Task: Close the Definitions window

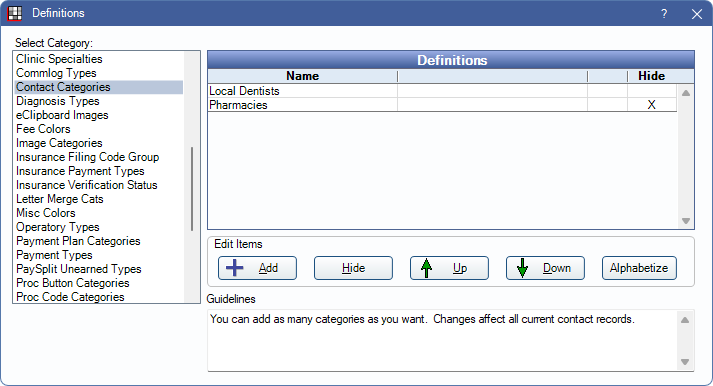Action: pyautogui.click(x=697, y=14)
